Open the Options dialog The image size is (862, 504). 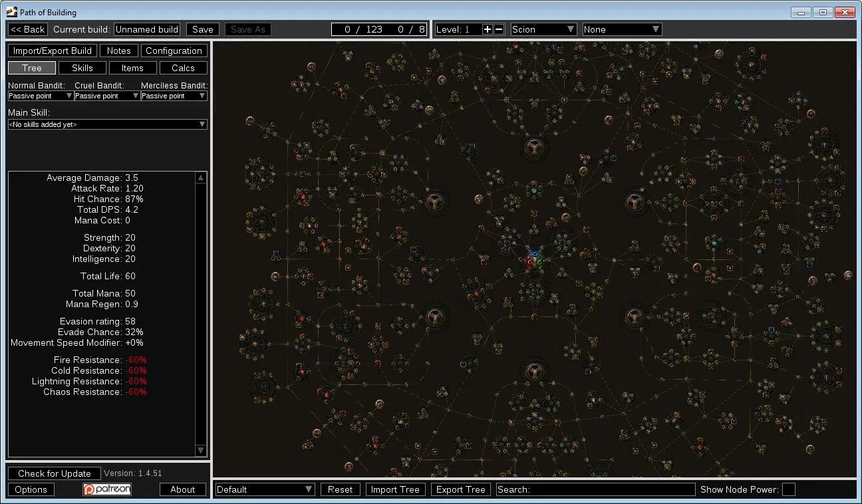tap(31, 489)
